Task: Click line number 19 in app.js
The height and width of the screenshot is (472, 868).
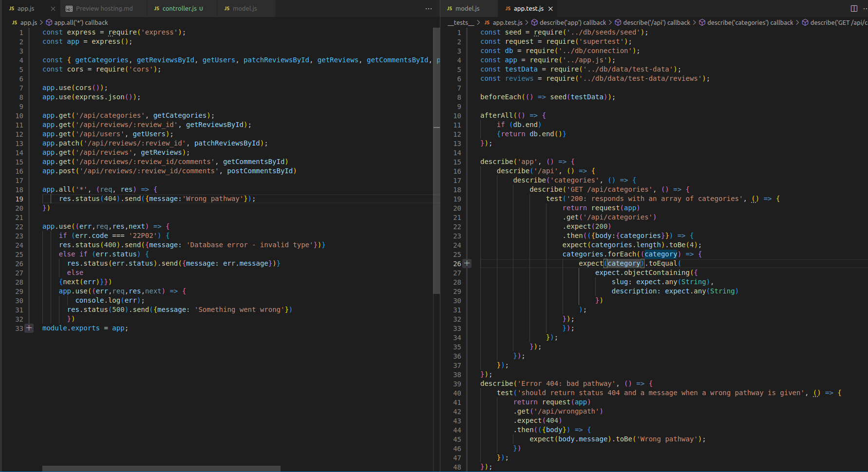Action: (x=19, y=199)
